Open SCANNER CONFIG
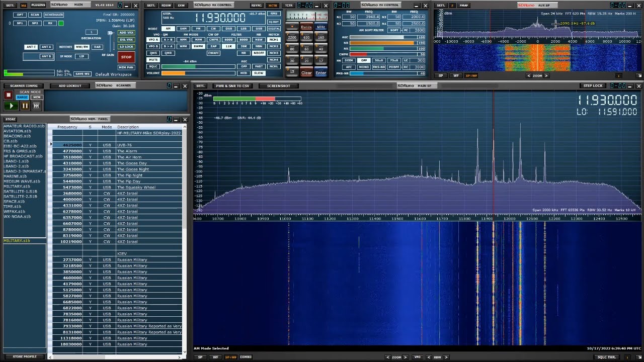 point(24,85)
